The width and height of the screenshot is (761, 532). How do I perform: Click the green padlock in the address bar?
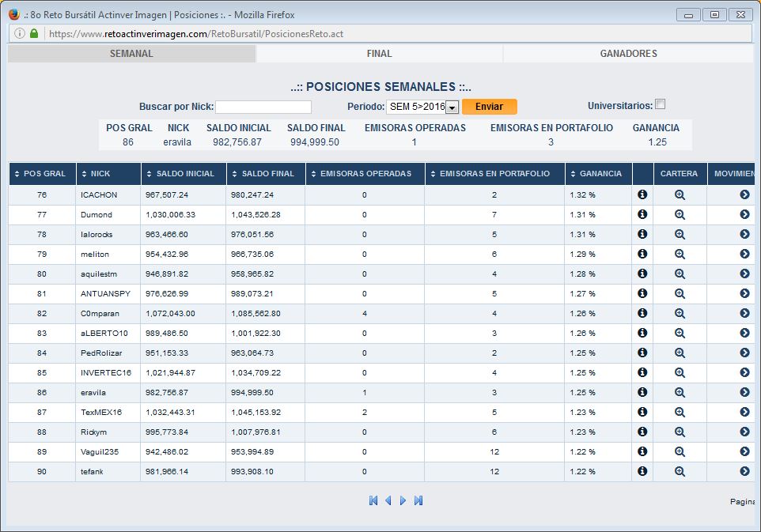(x=34, y=33)
